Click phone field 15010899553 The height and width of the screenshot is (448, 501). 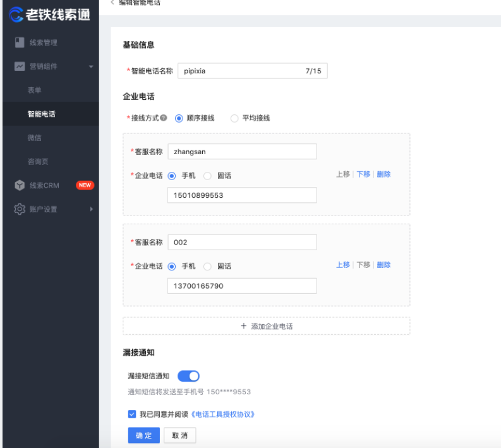242,195
